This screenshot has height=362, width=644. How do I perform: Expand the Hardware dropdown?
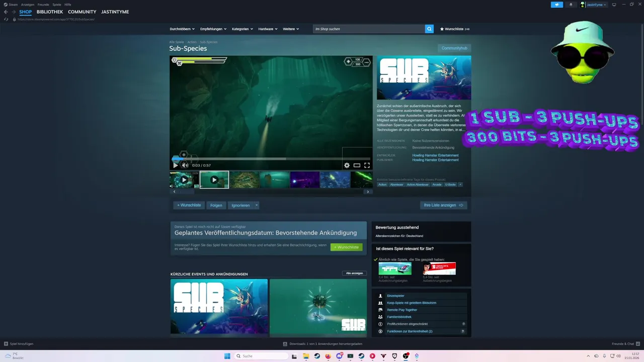pos(268,29)
